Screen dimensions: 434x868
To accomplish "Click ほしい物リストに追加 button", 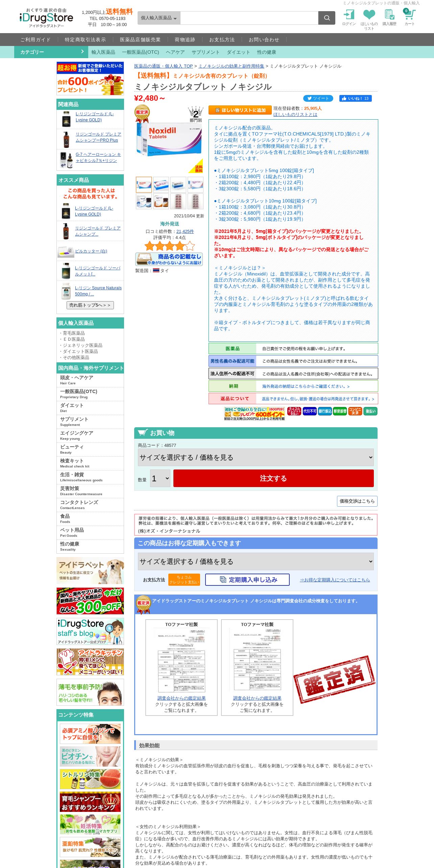I will [x=240, y=110].
